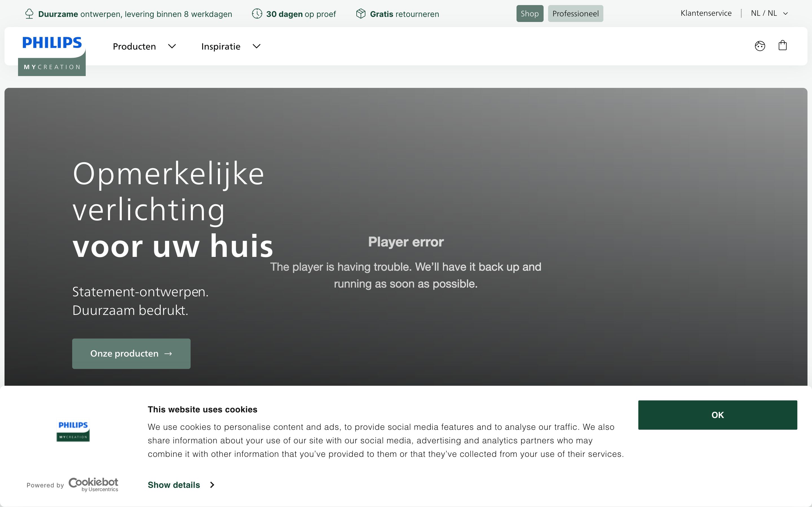This screenshot has height=507, width=812.
Task: Click the package icon for Gratis retourneren
Action: [x=361, y=14]
